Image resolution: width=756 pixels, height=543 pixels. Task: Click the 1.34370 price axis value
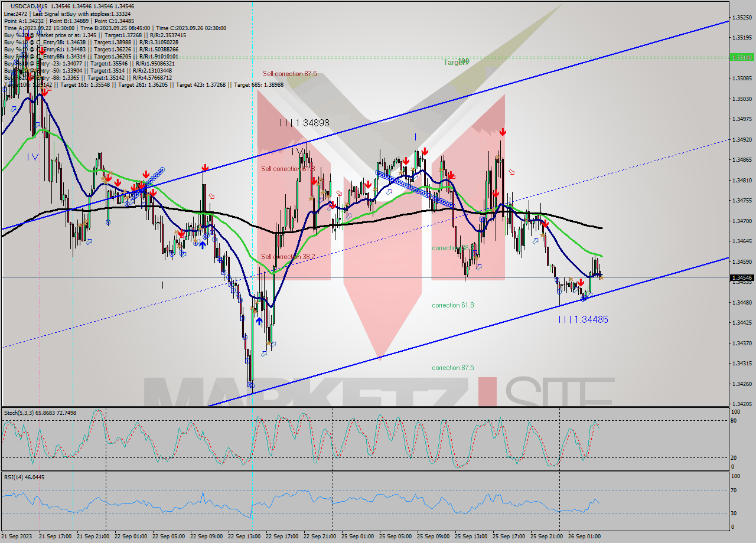(x=741, y=343)
